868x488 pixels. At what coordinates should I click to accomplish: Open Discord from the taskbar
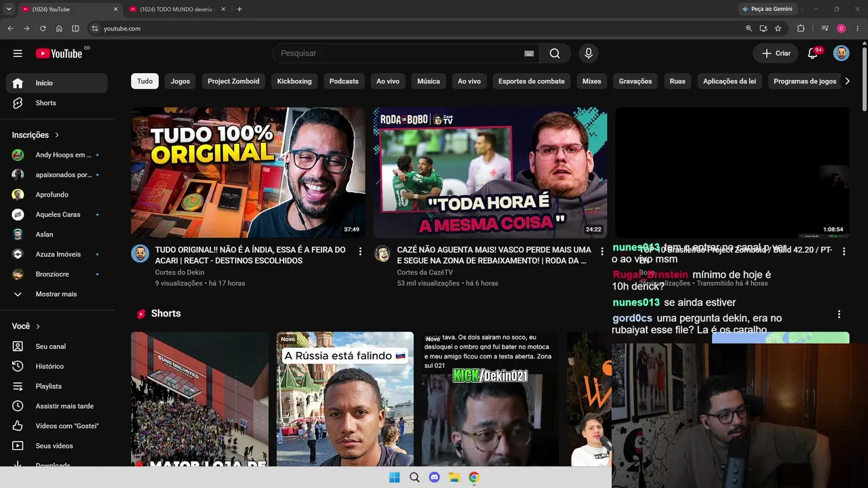coord(435,477)
